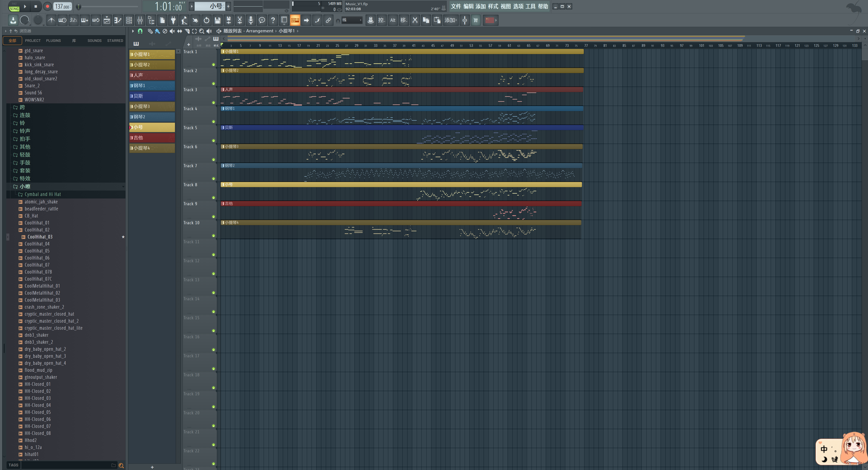
Task: Select the 贝斯 pattern in picker
Action: [x=152, y=96]
